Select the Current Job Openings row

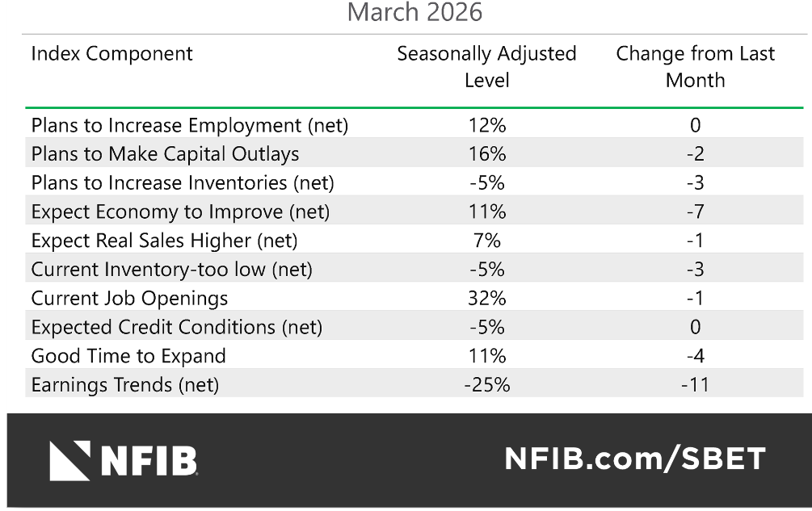(x=129, y=299)
